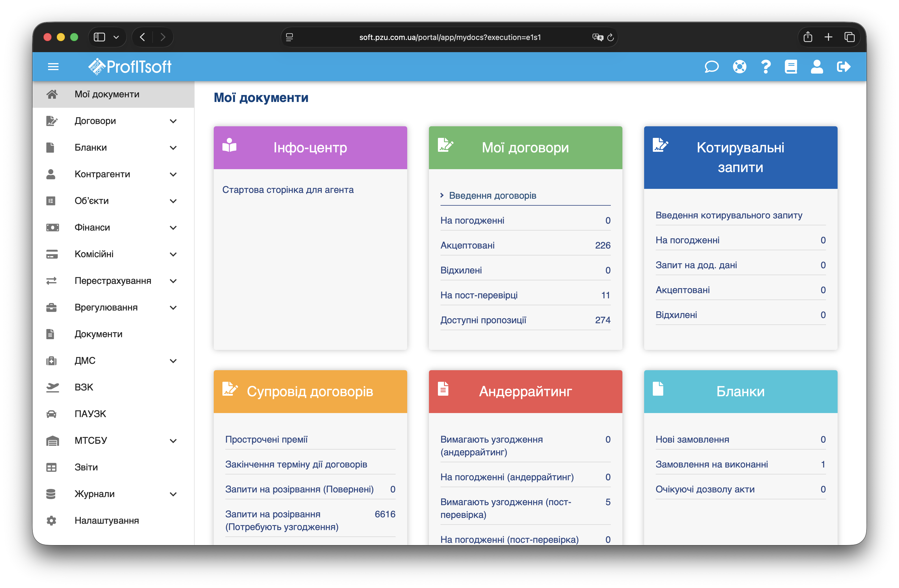Image resolution: width=899 pixels, height=588 pixels.
Task: Open Доступні пропозиції contracts link
Action: tap(483, 320)
